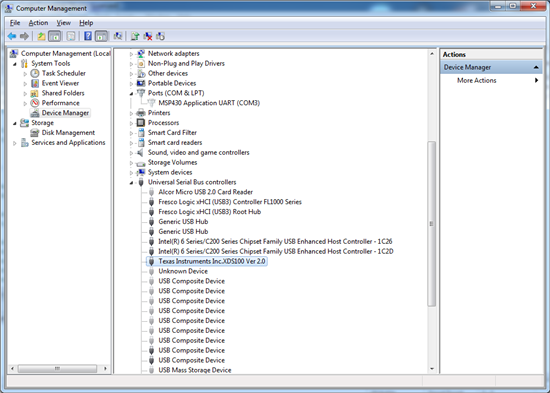
Task: Expand the Network adapters category
Action: 131,54
